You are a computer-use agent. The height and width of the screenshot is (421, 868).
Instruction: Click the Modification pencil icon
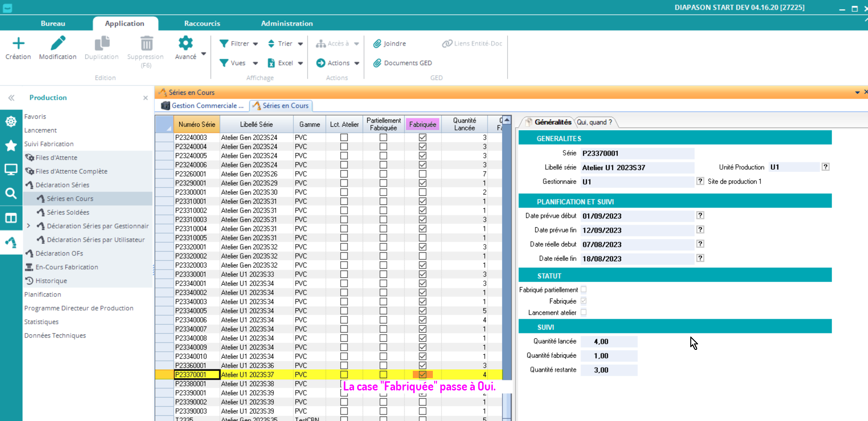click(x=58, y=44)
